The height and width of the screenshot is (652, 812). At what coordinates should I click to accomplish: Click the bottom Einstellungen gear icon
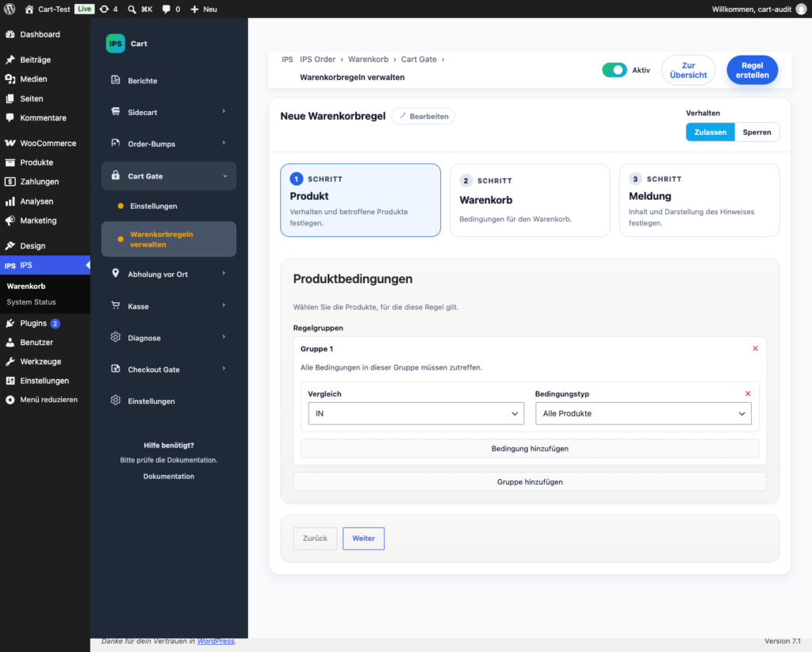(116, 401)
